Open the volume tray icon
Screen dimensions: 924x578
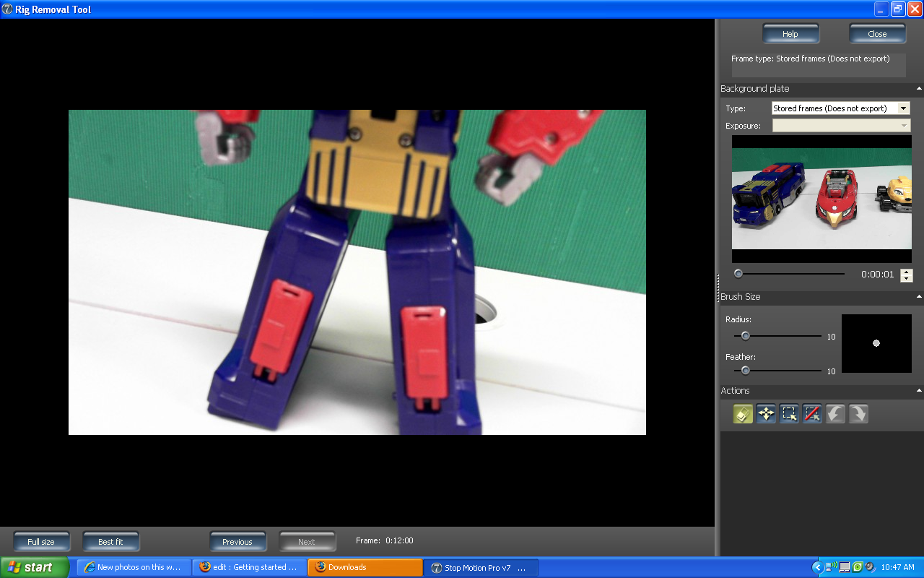[x=870, y=567]
